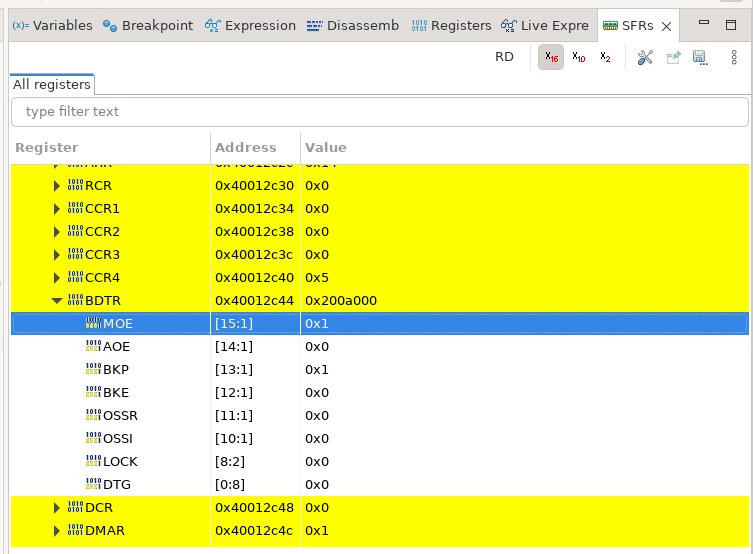753x554 pixels.
Task: Expand the CCR4 register
Action: [x=57, y=278]
